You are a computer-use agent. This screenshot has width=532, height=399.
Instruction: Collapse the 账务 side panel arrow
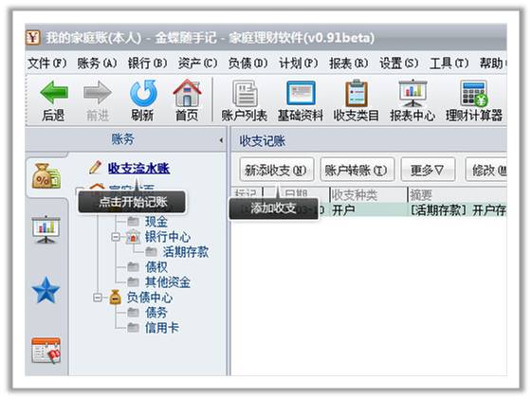(x=221, y=140)
